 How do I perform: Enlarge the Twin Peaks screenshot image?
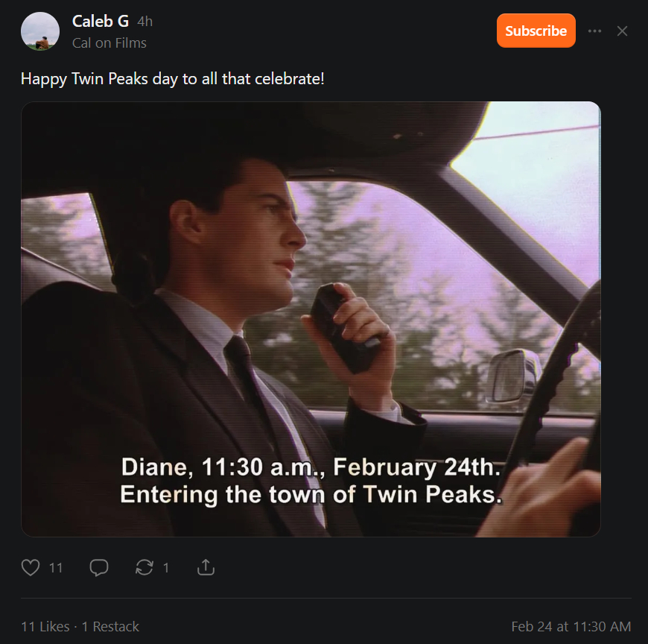[311, 319]
